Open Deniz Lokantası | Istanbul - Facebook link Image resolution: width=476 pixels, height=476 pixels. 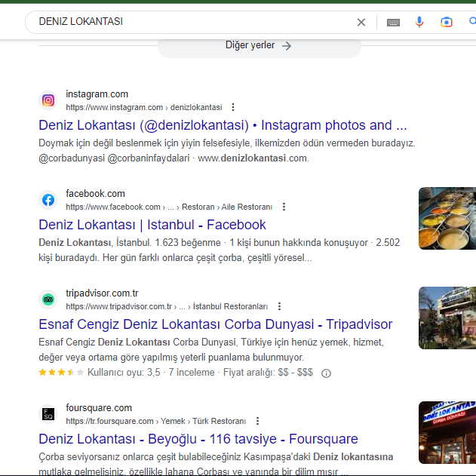point(152,225)
